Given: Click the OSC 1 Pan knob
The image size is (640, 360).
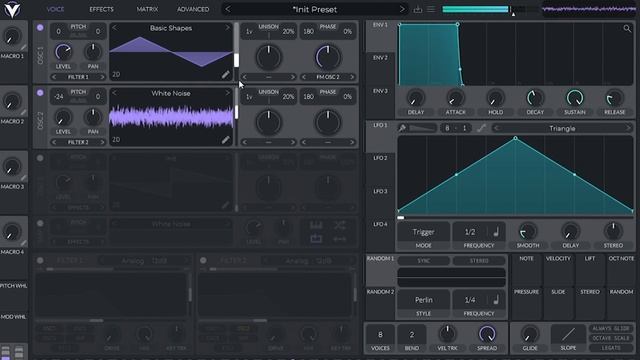Looking at the screenshot, I should coord(93,52).
